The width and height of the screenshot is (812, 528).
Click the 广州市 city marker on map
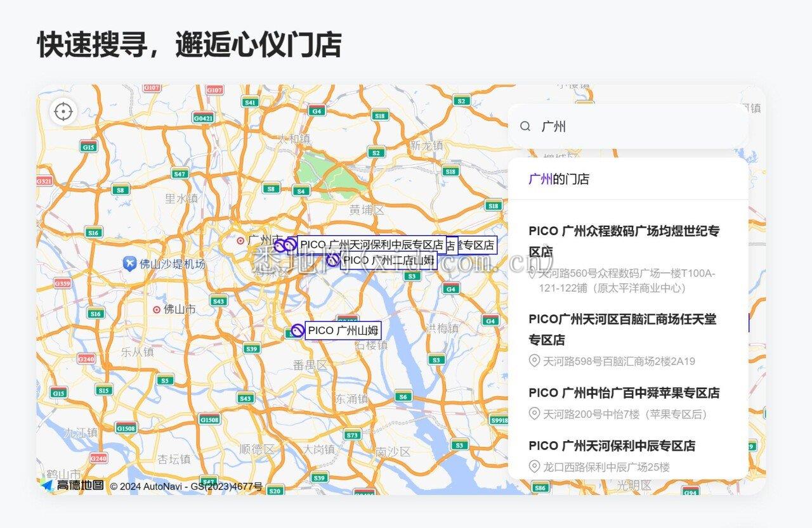pos(240,240)
